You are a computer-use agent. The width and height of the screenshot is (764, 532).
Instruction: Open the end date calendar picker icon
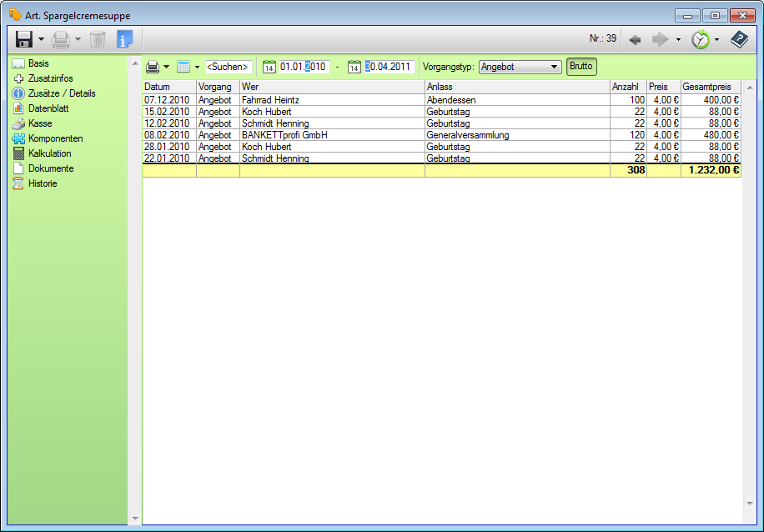coord(354,67)
